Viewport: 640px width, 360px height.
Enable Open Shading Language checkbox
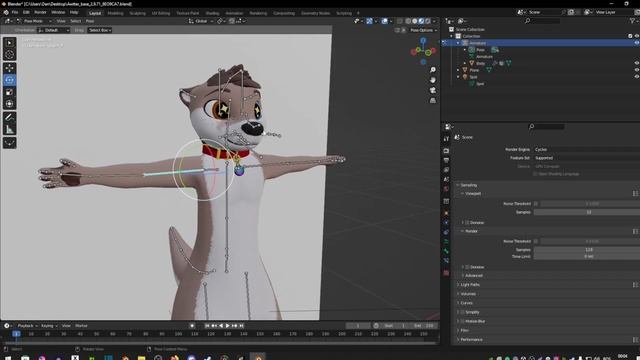pyautogui.click(x=535, y=174)
